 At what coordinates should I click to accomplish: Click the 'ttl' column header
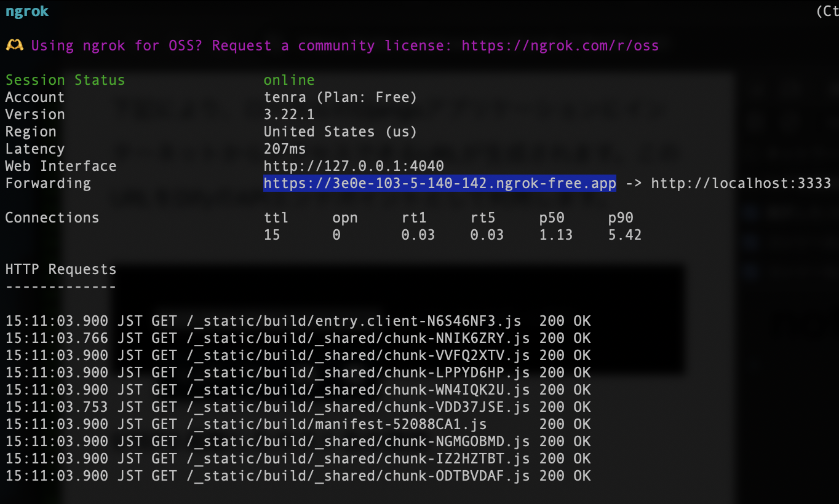(276, 218)
